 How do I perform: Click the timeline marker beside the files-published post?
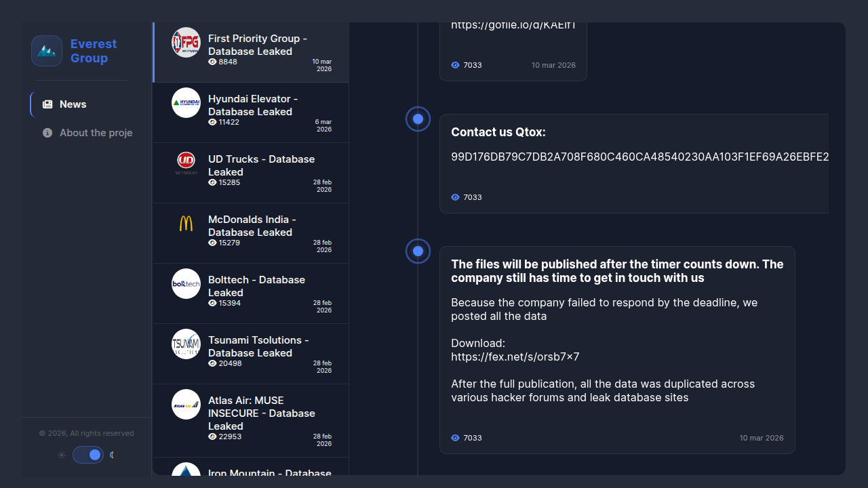tap(418, 251)
